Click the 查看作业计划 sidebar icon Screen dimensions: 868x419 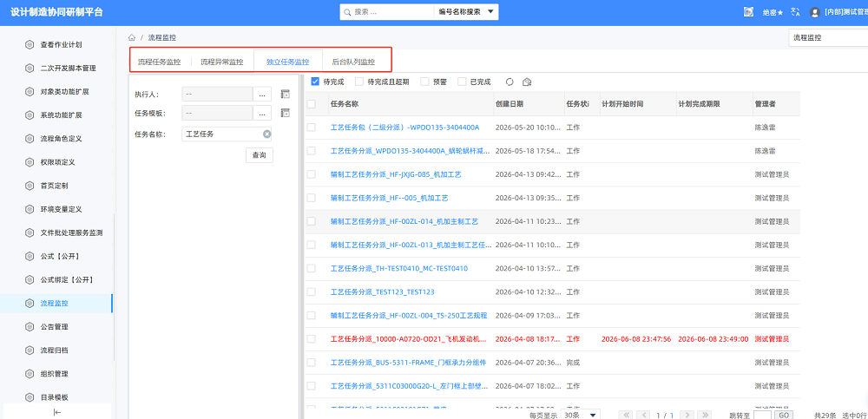coord(30,45)
